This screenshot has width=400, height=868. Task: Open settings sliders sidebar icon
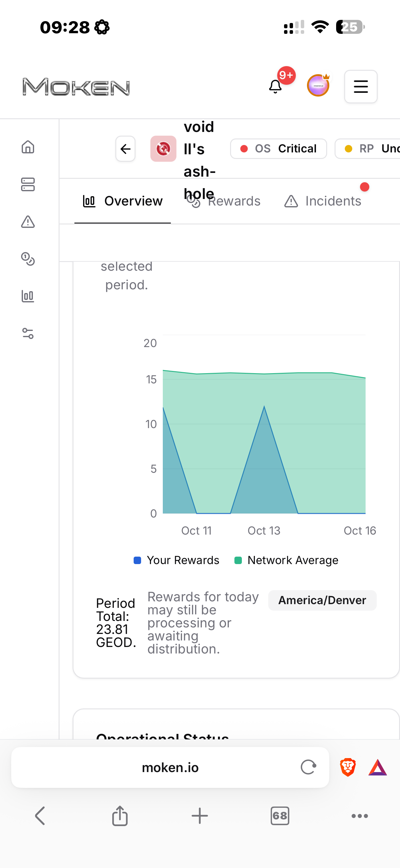pos(28,334)
